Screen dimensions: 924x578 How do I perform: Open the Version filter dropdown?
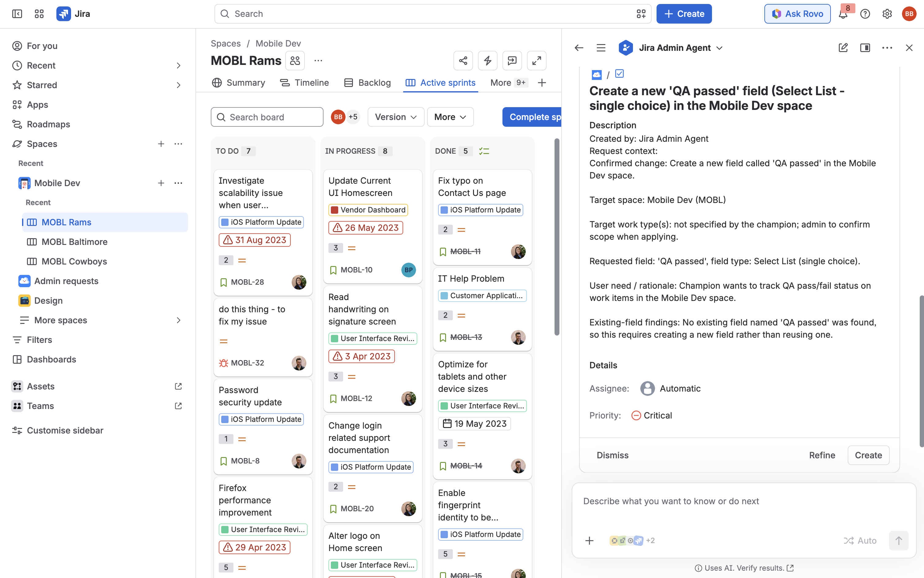(x=396, y=117)
